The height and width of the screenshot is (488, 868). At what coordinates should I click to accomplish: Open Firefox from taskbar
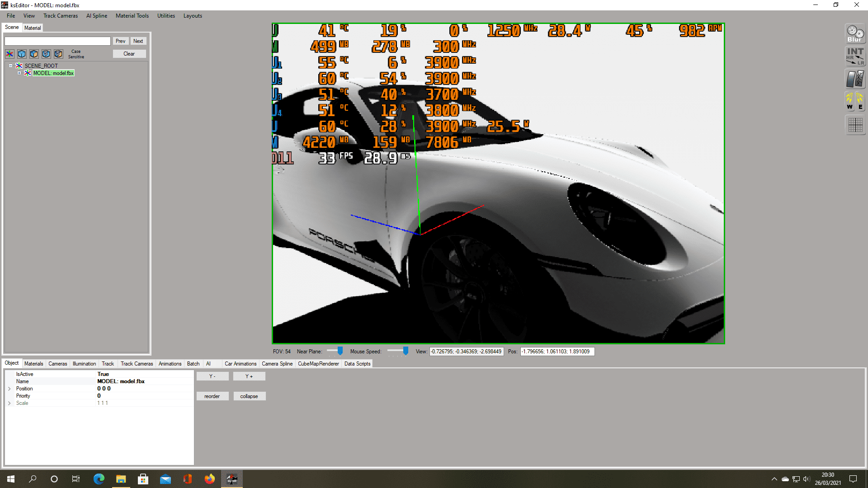tap(209, 479)
